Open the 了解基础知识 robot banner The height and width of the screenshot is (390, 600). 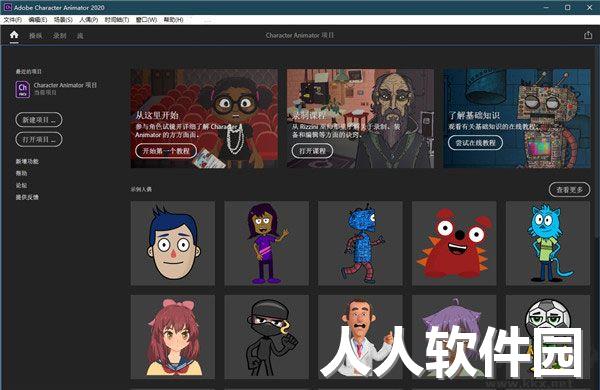517,118
